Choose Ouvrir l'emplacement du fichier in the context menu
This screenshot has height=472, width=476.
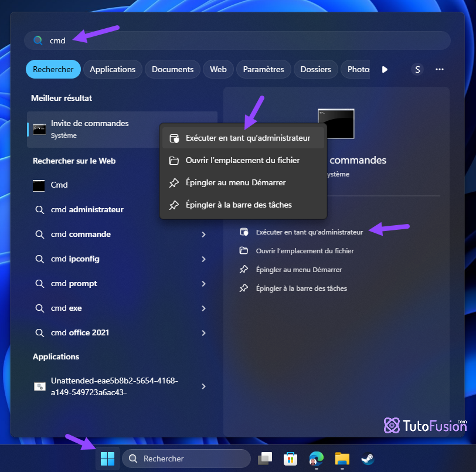[243, 160]
